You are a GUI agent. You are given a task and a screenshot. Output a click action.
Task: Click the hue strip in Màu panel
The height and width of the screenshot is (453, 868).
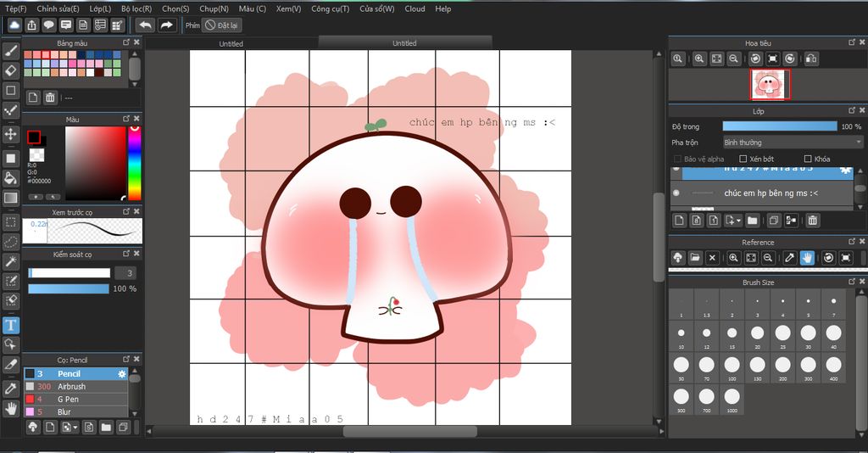click(x=135, y=163)
